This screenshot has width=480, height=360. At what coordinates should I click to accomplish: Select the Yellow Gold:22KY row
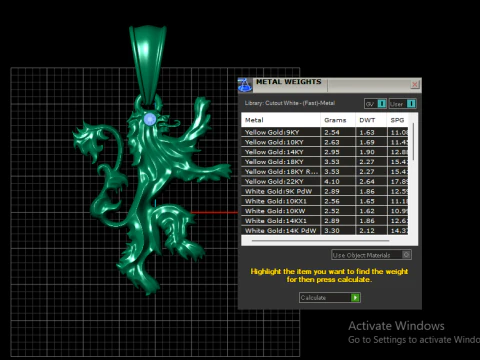pyautogui.click(x=324, y=182)
